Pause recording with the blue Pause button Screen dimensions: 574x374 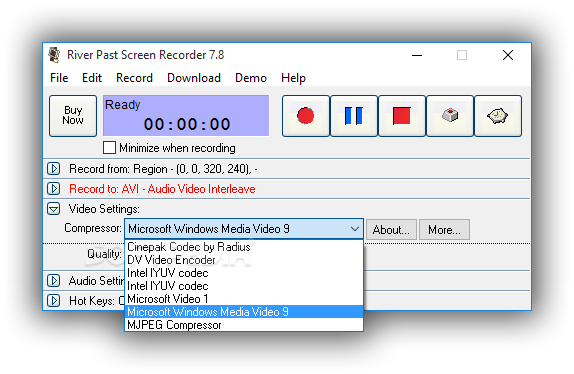(354, 116)
